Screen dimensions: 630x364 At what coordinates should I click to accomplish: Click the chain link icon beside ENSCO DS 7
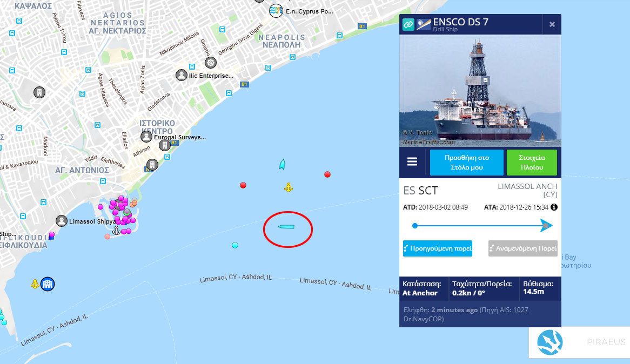point(408,24)
